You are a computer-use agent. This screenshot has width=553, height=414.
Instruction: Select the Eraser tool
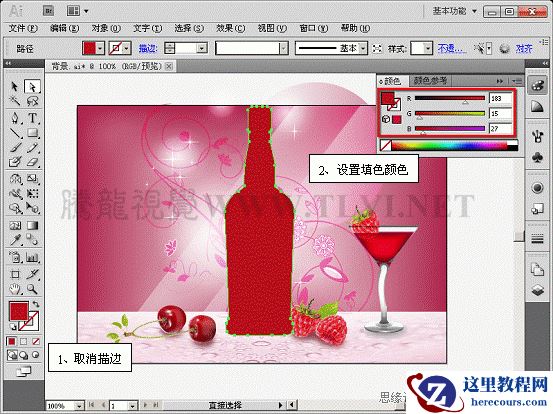(32, 162)
